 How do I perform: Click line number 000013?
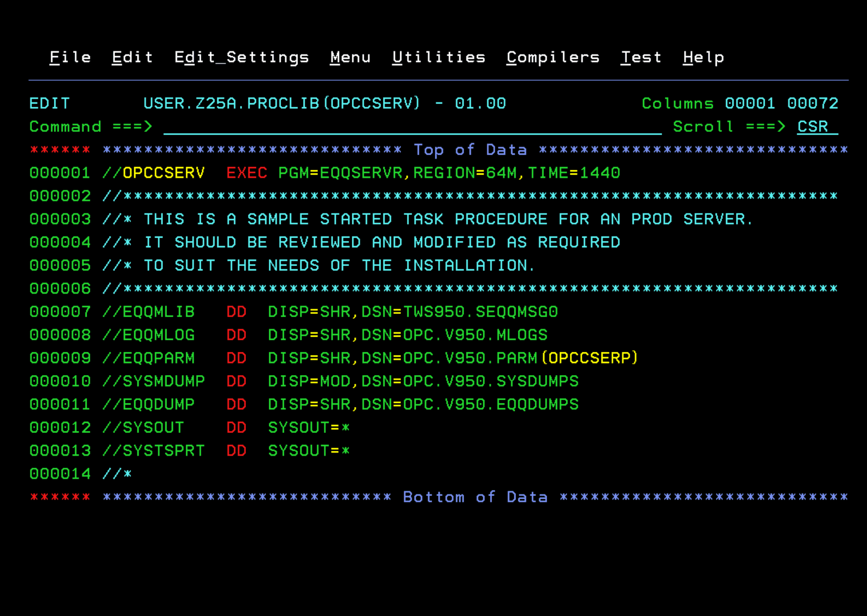click(x=60, y=451)
